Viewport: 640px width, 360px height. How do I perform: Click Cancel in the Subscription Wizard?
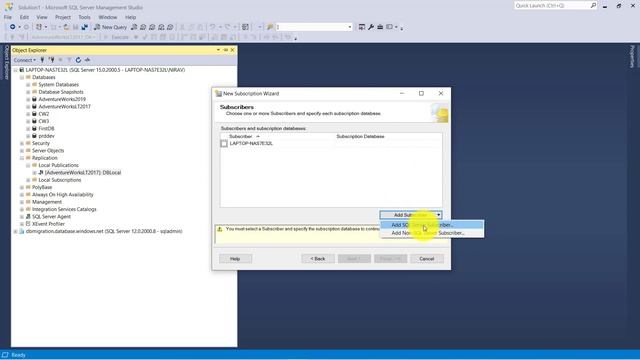[x=427, y=259]
